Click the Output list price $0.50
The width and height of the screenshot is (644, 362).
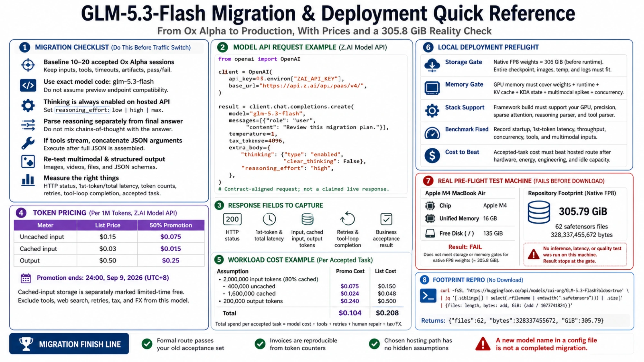pos(108,261)
